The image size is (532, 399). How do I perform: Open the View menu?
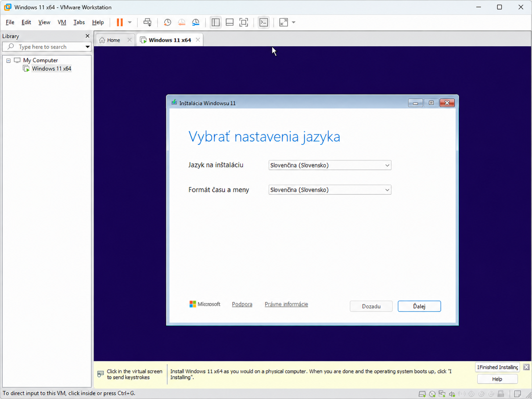[44, 22]
